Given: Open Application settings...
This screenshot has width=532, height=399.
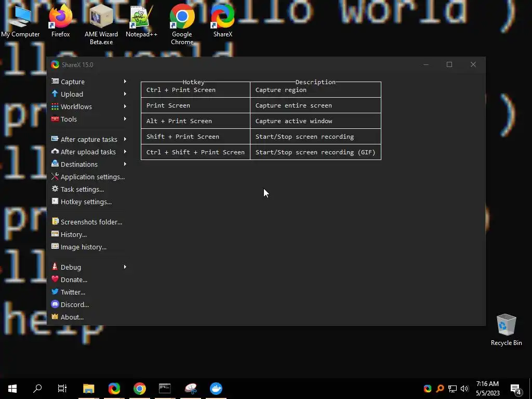Looking at the screenshot, I should 89,177.
